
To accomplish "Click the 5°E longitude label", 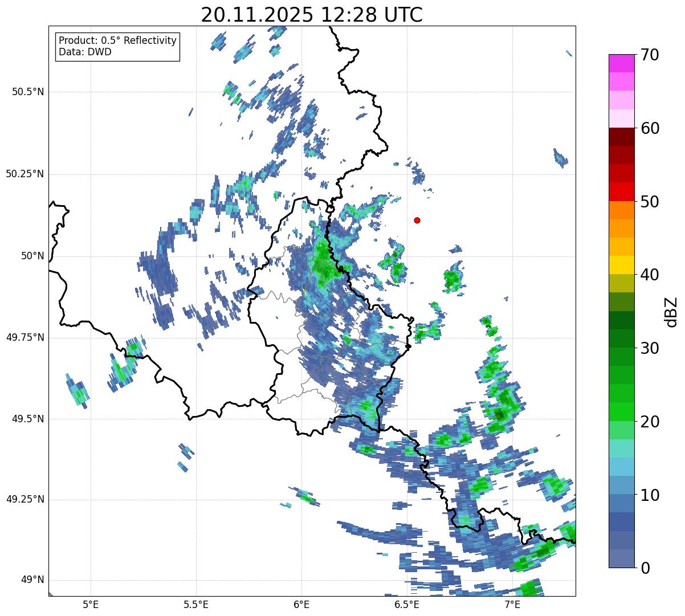I will [x=91, y=604].
